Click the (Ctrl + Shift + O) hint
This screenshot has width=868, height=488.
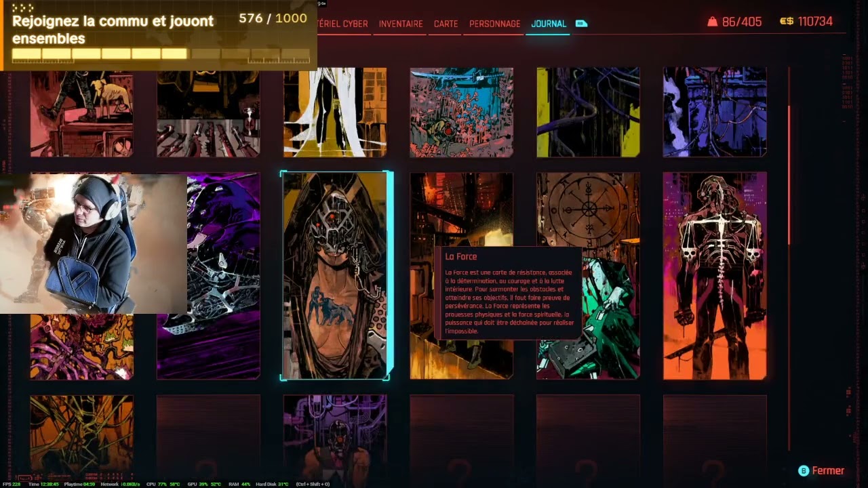312,484
